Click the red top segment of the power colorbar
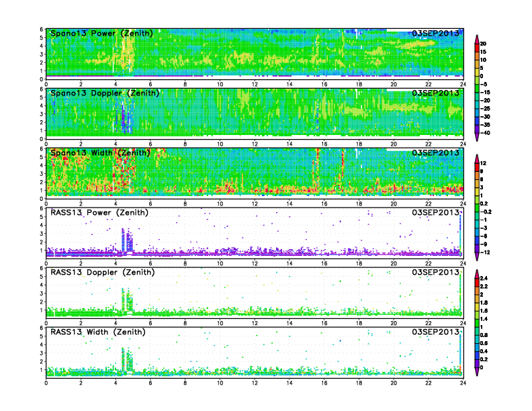Viewport: 532px width, 411px height. pos(477,48)
